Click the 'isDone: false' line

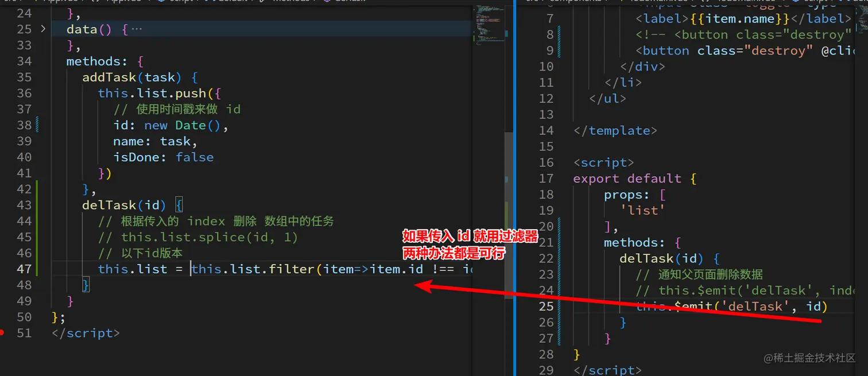pos(163,157)
